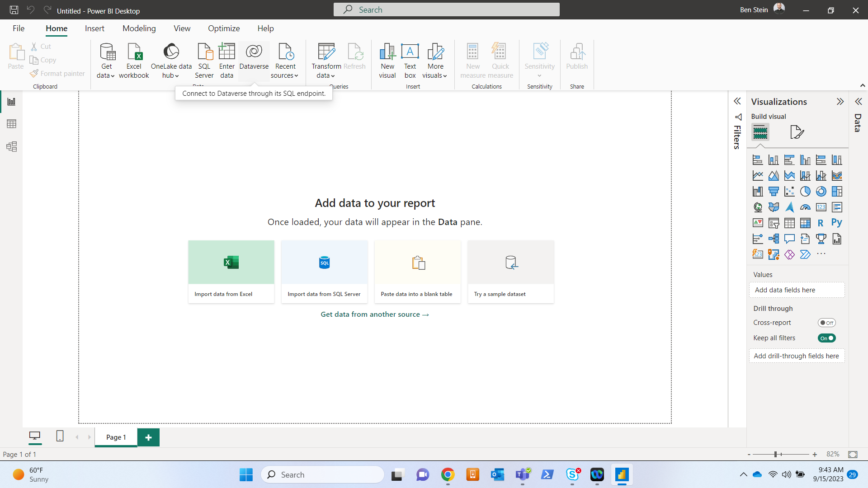Image resolution: width=868 pixels, height=488 pixels.
Task: Open the File menu
Action: click(19, 28)
